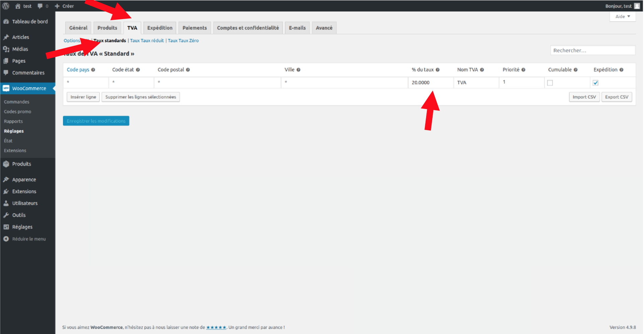644x334 pixels.
Task: Click the Commentaires bubble icon in sidebar
Action: 6,73
